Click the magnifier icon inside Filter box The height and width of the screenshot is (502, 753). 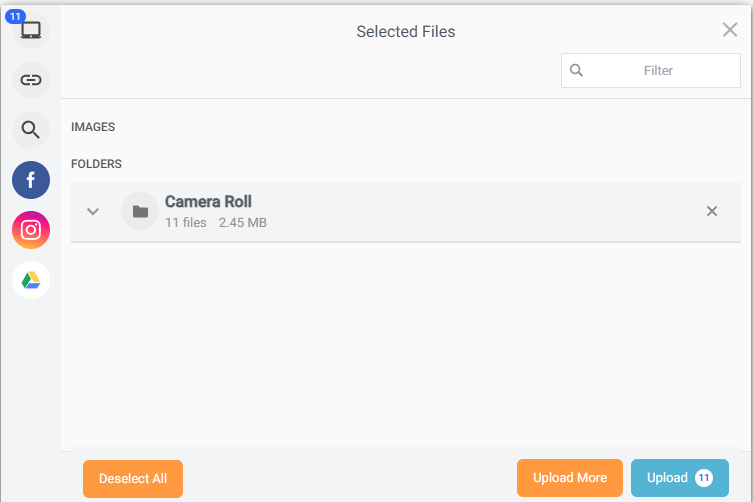point(576,71)
